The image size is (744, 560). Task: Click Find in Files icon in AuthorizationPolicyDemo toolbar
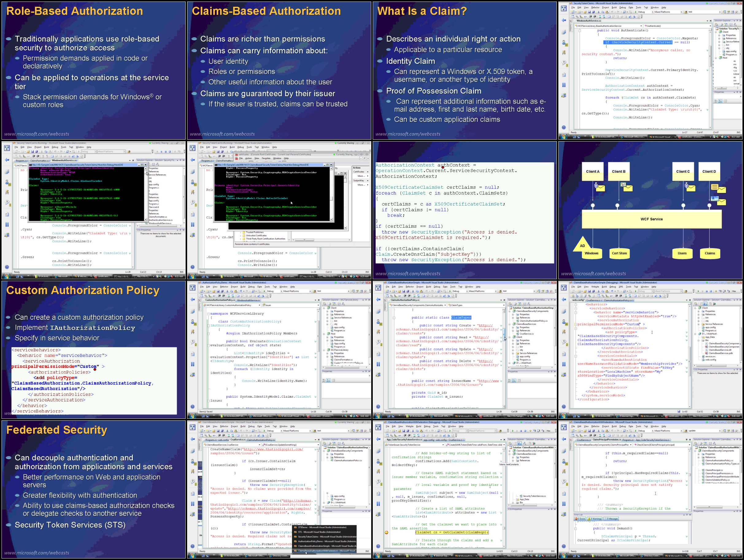pos(314,291)
